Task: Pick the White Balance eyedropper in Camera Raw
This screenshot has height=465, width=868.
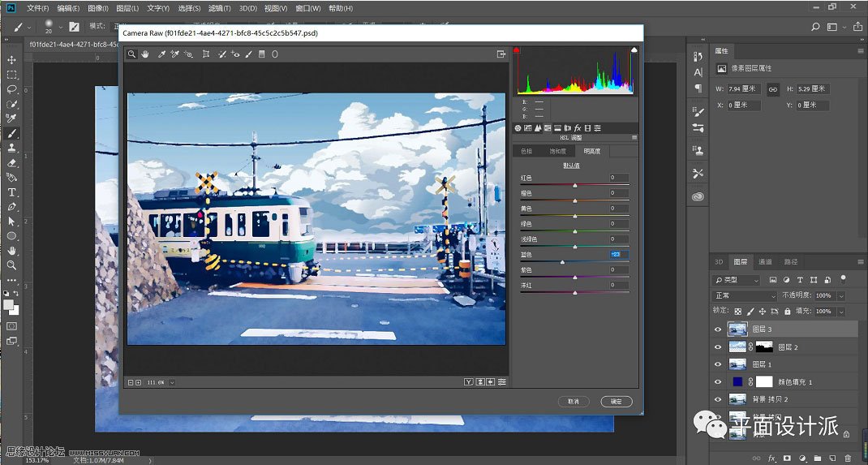Action: point(161,54)
